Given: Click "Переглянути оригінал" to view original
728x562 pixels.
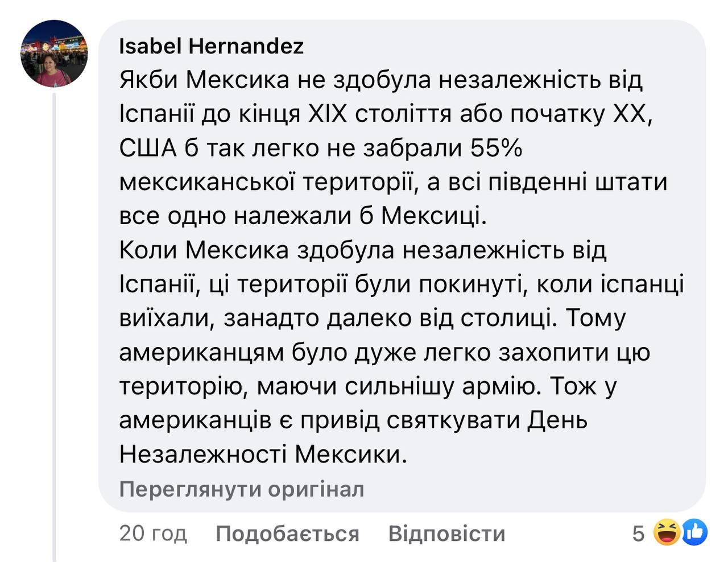Looking at the screenshot, I should 242,489.
